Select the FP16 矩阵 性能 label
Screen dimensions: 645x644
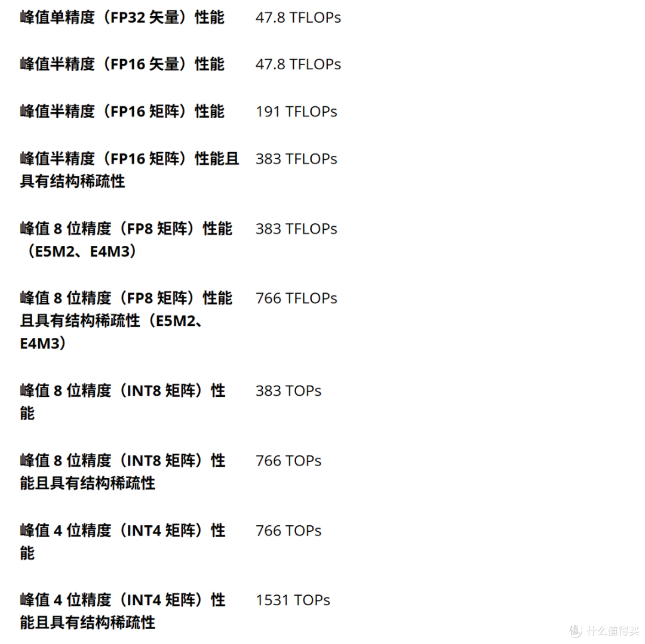pyautogui.click(x=122, y=112)
